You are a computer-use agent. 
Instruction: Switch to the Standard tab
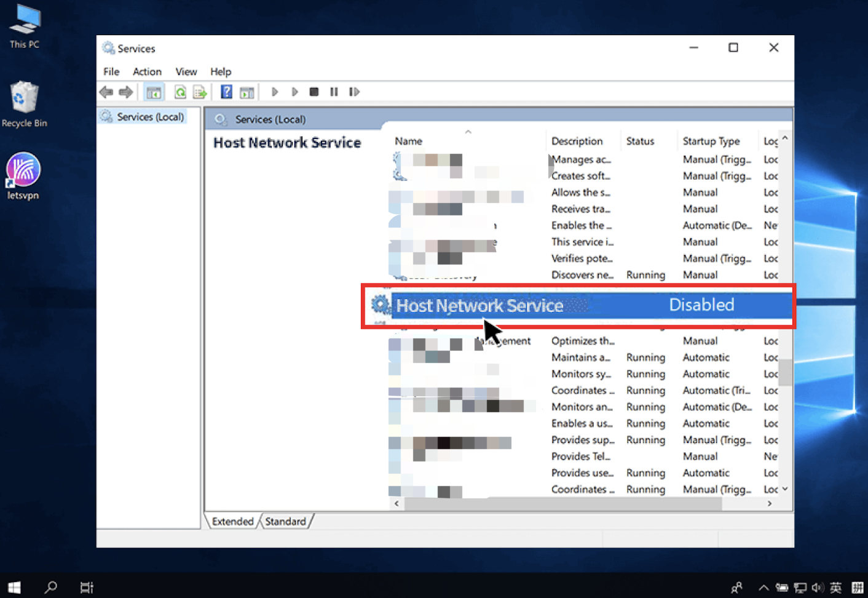[x=286, y=521]
